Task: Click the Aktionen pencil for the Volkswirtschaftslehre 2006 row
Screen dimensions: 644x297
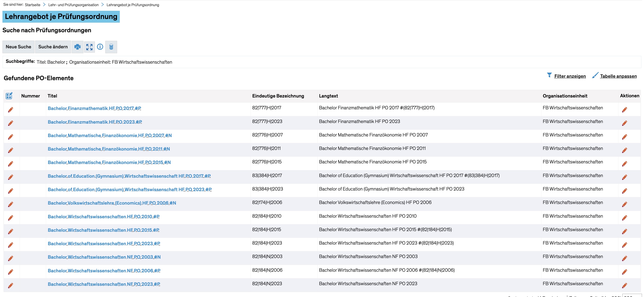Action: tap(624, 204)
